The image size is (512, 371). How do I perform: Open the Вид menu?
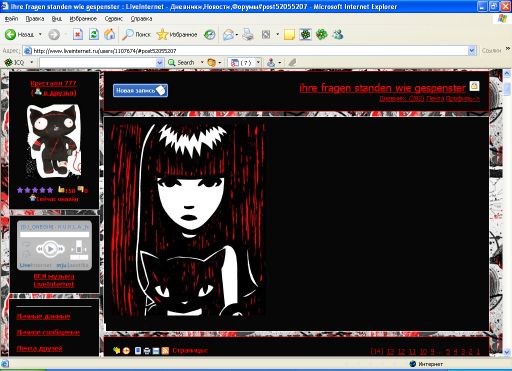[x=57, y=19]
